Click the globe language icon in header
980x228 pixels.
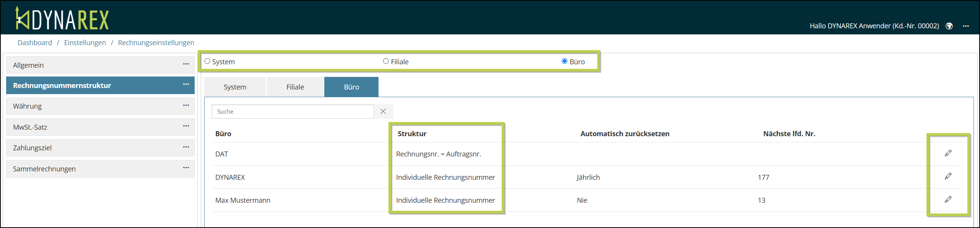949,26
